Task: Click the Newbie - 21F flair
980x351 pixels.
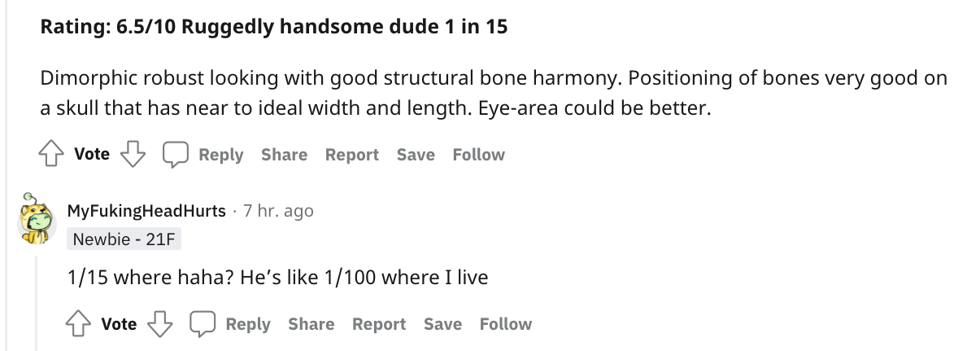Action: 125,239
